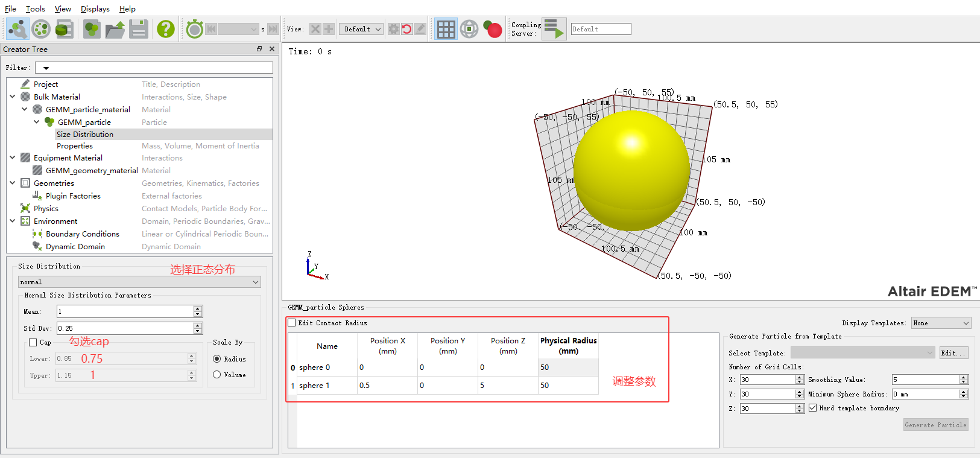This screenshot has width=980, height=458.
Task: Open the normal size distribution dropdown
Action: point(139,282)
